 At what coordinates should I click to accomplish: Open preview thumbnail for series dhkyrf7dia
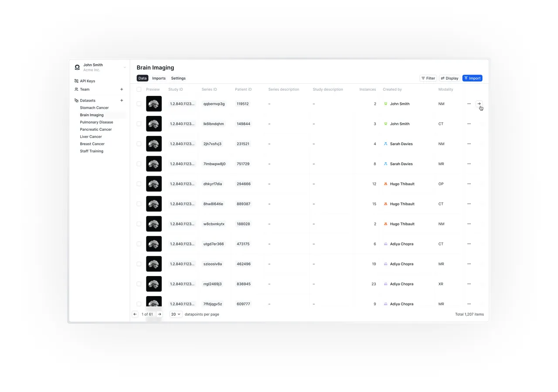pos(154,184)
